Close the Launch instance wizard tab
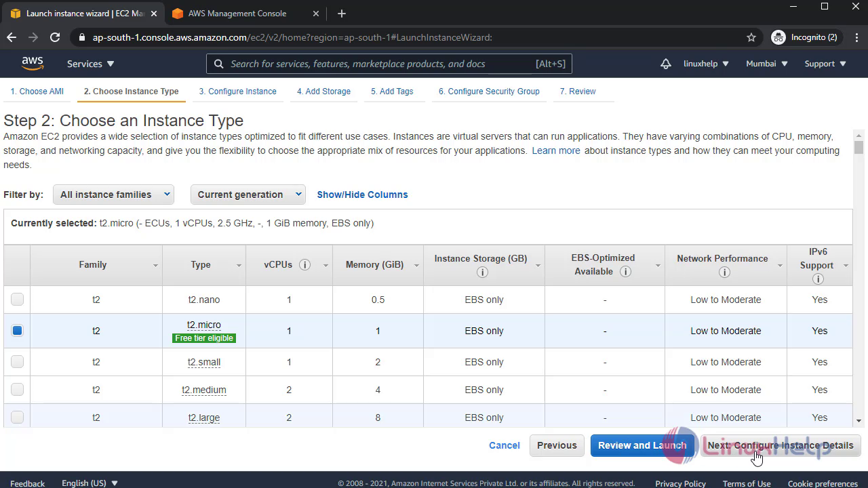 pos(153,14)
